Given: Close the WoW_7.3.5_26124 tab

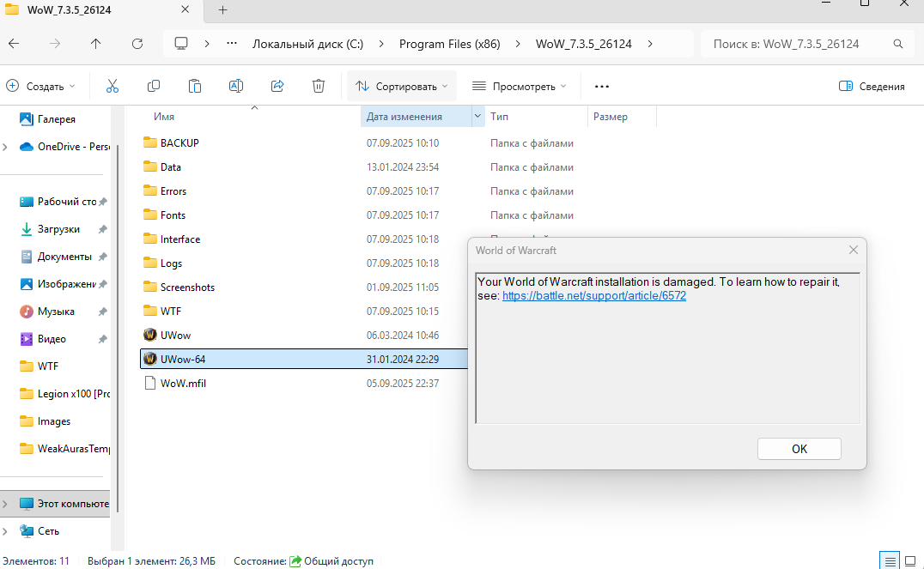Looking at the screenshot, I should click(185, 10).
